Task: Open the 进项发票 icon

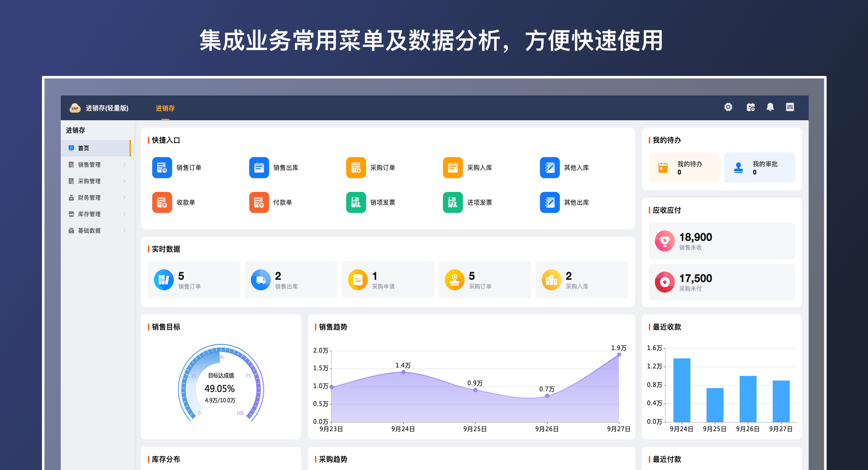Action: [x=452, y=202]
